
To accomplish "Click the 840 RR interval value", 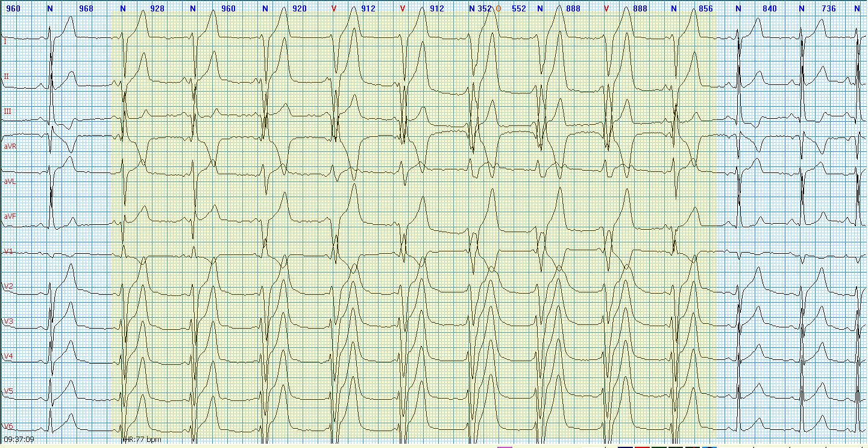I will [770, 8].
